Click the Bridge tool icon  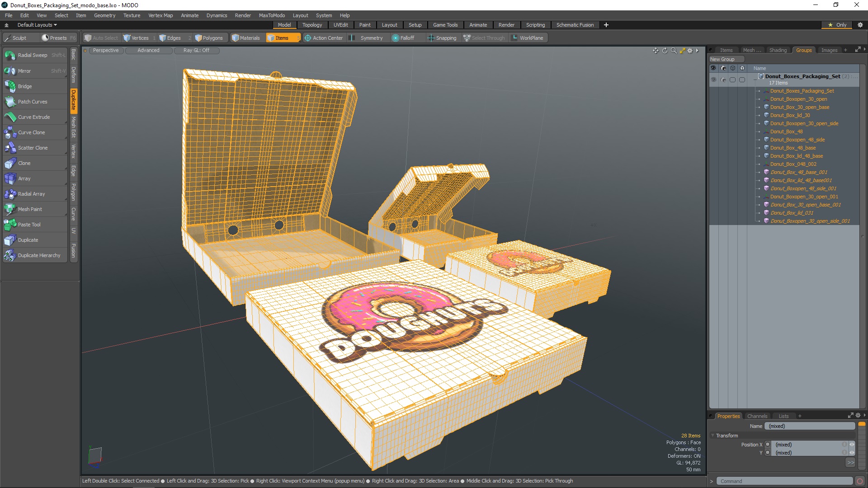coord(10,86)
